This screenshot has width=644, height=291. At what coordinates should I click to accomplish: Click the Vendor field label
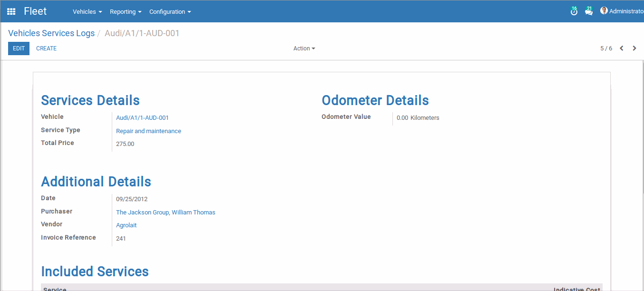[52, 224]
